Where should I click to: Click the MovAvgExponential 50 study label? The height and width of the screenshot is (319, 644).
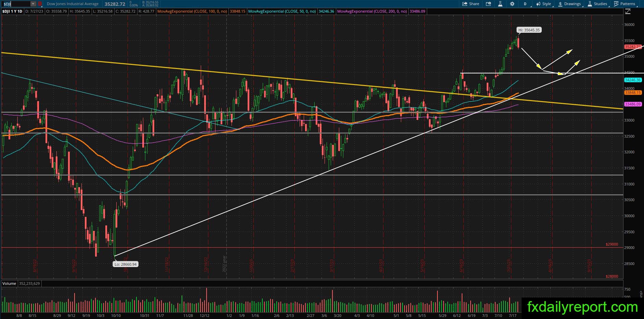coord(282,11)
